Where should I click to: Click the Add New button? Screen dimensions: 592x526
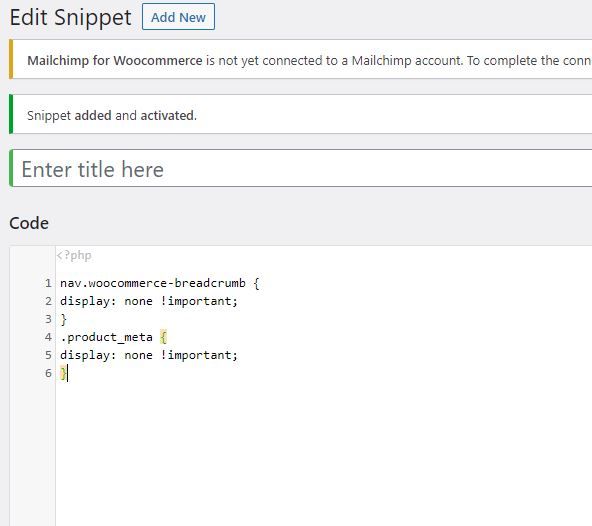[x=178, y=17]
